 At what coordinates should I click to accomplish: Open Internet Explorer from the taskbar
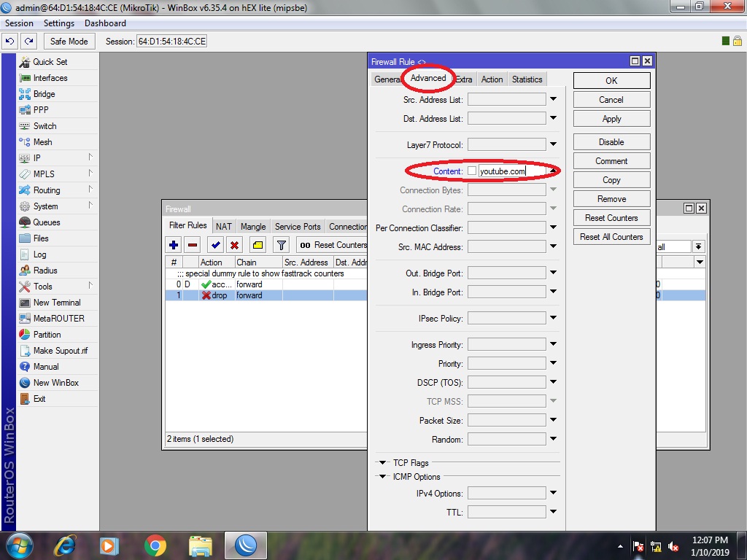[65, 545]
